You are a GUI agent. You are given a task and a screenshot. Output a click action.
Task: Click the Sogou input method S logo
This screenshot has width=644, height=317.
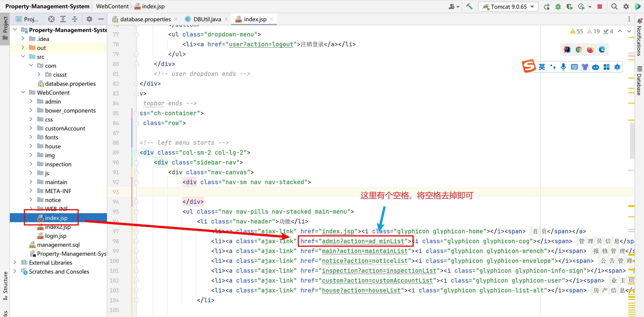pos(529,66)
